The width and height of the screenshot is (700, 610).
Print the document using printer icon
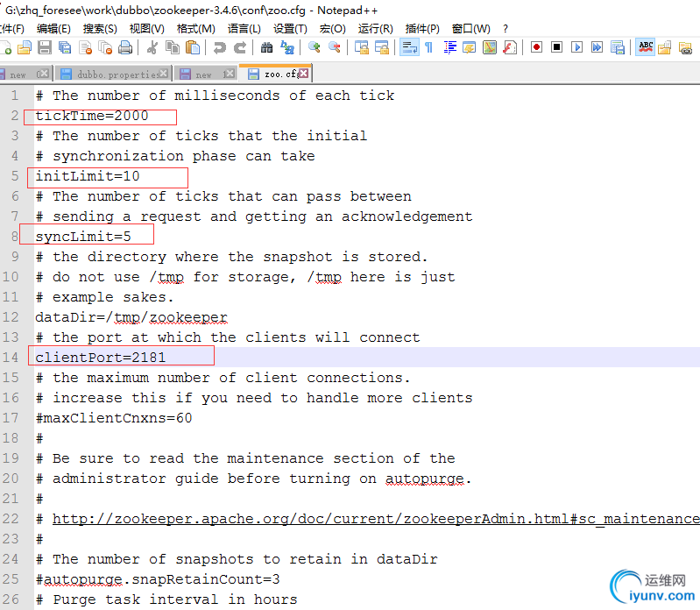[x=125, y=47]
